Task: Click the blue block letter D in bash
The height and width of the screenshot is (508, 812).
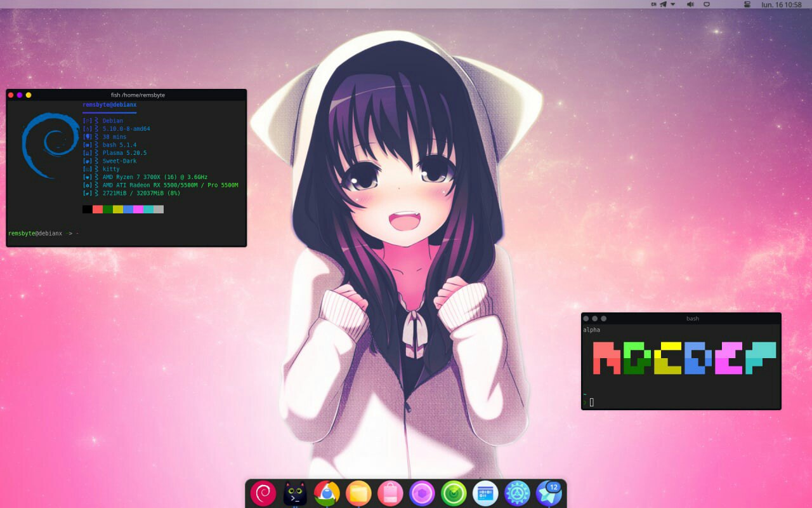Action: (x=698, y=358)
